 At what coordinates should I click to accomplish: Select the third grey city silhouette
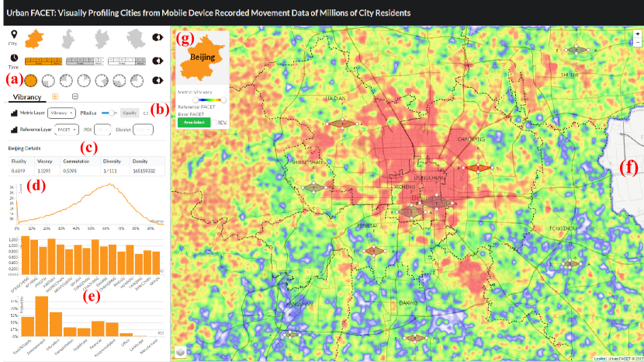pyautogui.click(x=102, y=39)
